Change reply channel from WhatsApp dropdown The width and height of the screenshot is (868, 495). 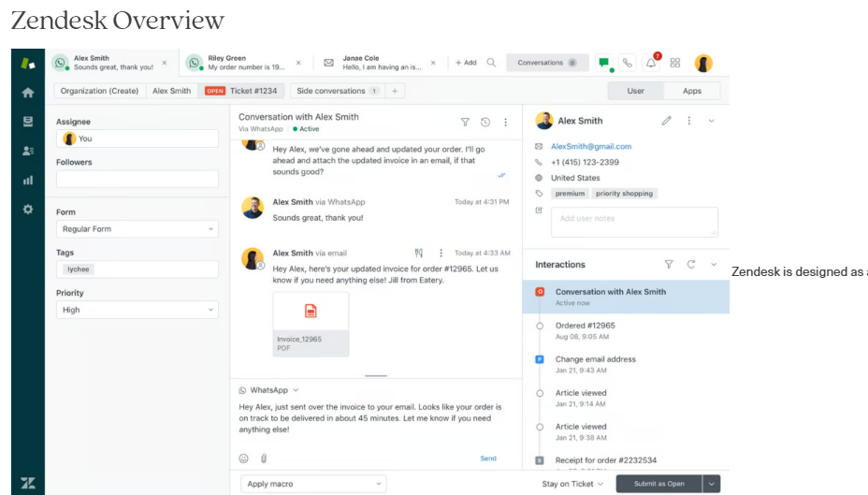(x=269, y=390)
